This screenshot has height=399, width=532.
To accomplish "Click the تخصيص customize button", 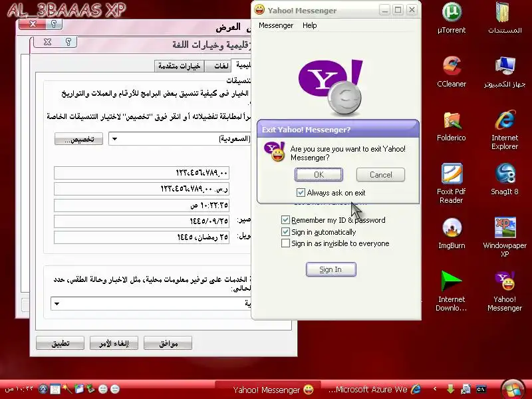I will tap(78, 139).
